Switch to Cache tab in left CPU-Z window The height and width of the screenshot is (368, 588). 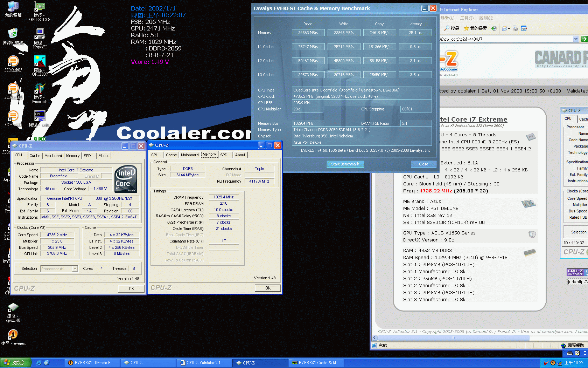click(x=35, y=156)
